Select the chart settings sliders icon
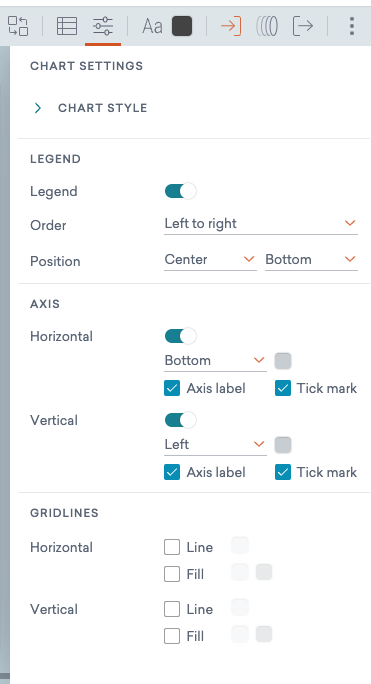The image size is (371, 684). (103, 26)
